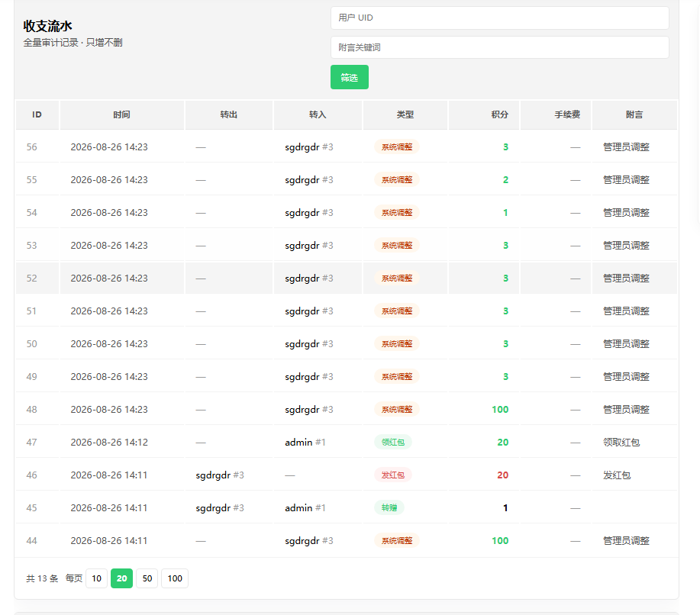Click the red 20 points value
The image size is (700, 615).
click(x=503, y=475)
